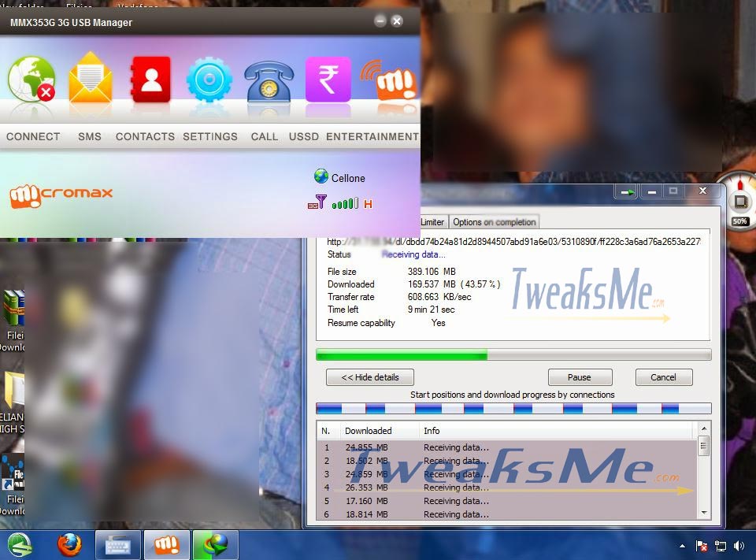Click the connections list scrollbar thumb

pos(704,446)
